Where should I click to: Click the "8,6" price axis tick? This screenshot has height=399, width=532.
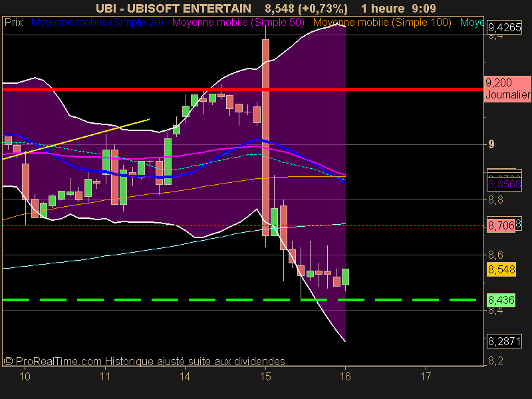[495, 255]
